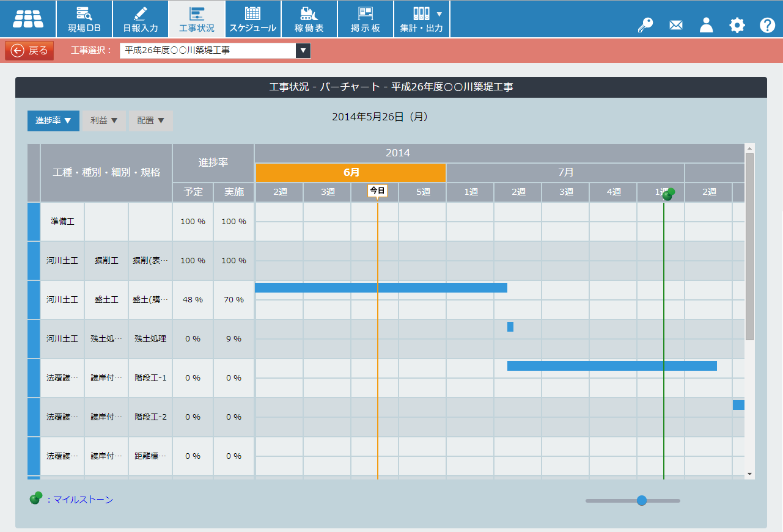
Task: Open the 日報入力 tab
Action: tap(141, 19)
